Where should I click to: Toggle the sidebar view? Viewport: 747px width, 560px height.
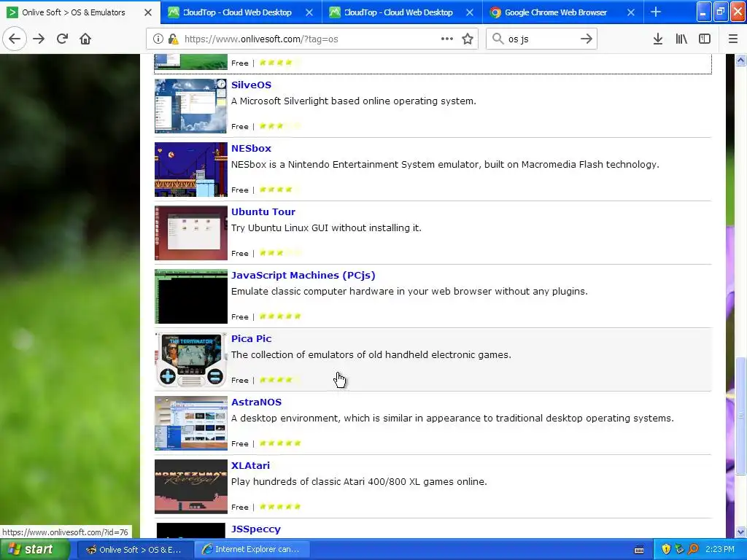tap(705, 39)
